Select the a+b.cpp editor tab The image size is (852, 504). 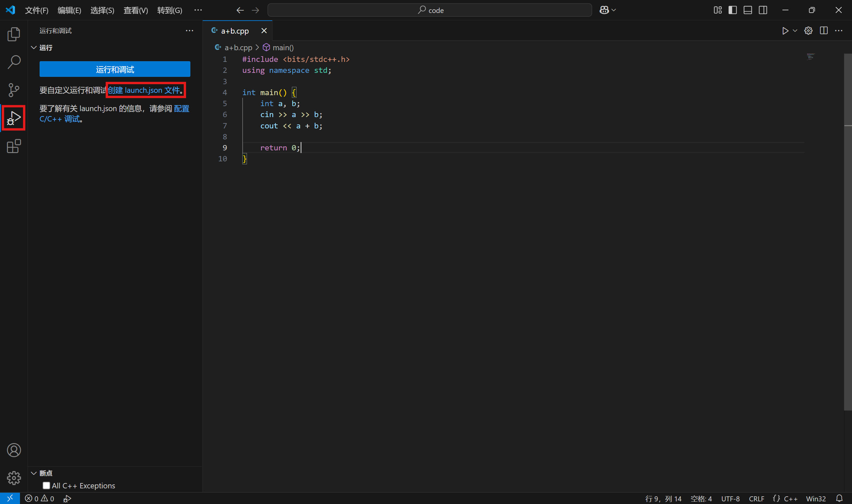(234, 31)
